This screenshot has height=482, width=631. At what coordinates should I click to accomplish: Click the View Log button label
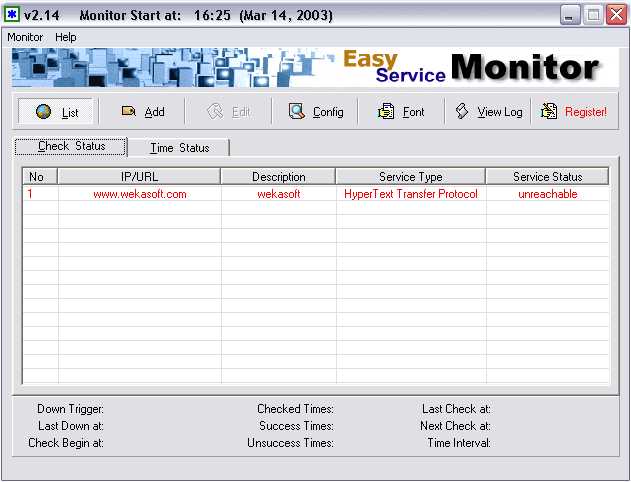(500, 112)
